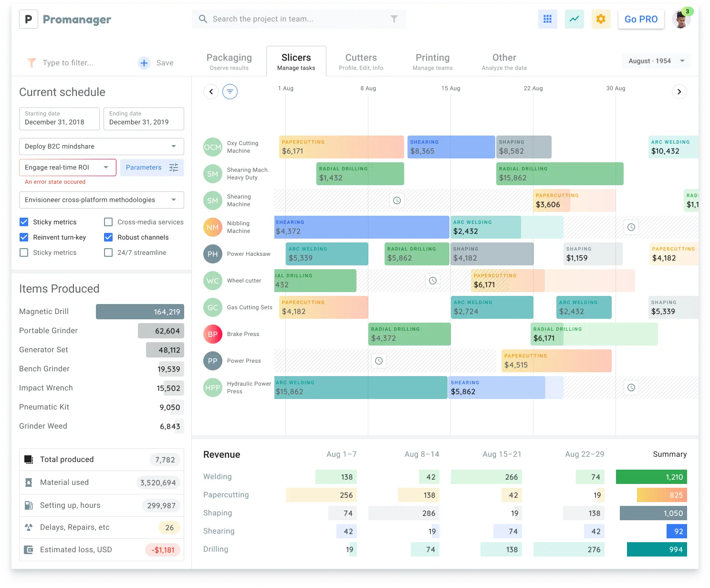
Task: Click the Starting date input field
Action: click(59, 119)
